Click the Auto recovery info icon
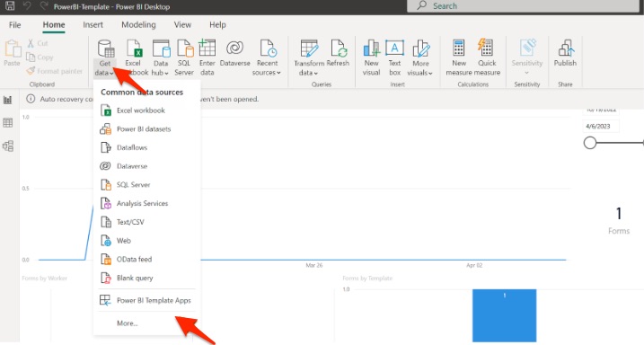Image resolution: width=644 pixels, height=345 pixels. coord(31,99)
